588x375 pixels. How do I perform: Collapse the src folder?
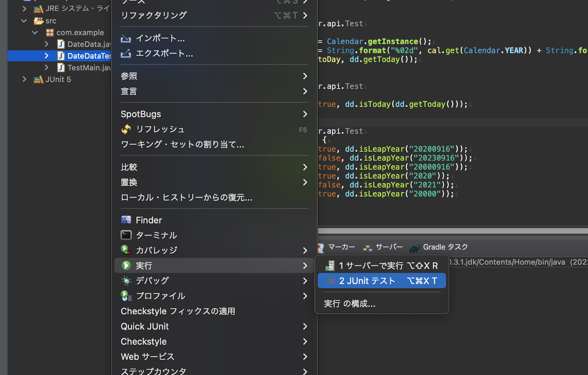pos(24,21)
